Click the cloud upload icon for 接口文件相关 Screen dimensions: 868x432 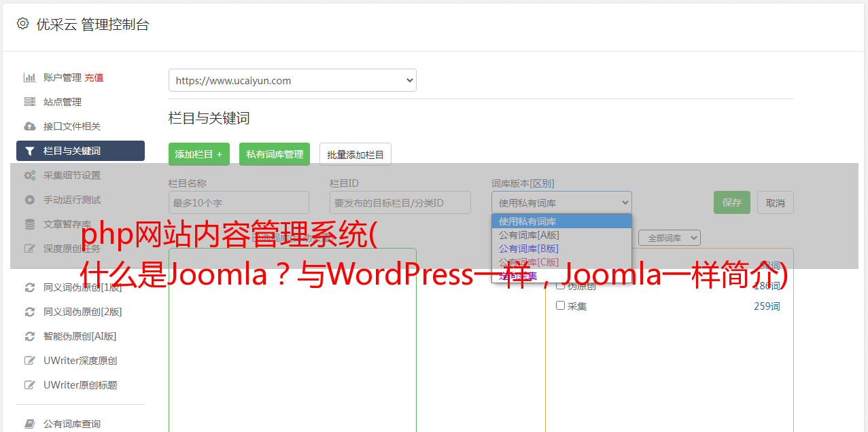[29, 126]
